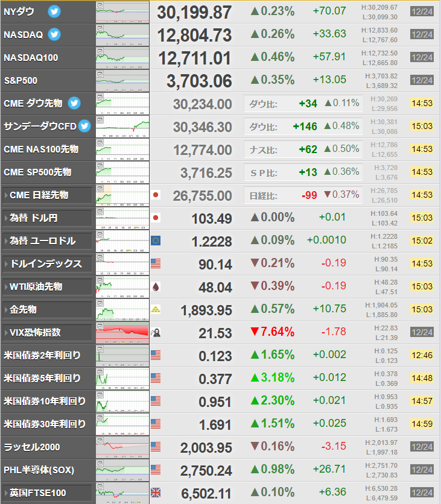Click the US flag in PHL半導体(SOX) row

[156, 470]
